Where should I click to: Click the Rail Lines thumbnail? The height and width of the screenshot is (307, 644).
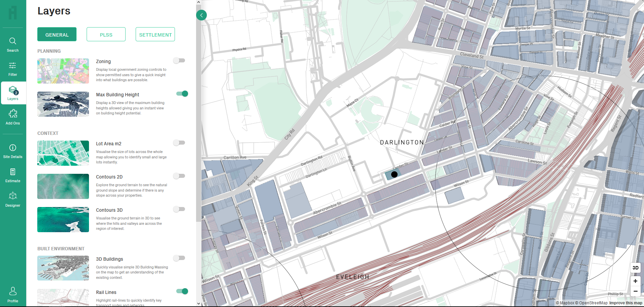[63, 298]
